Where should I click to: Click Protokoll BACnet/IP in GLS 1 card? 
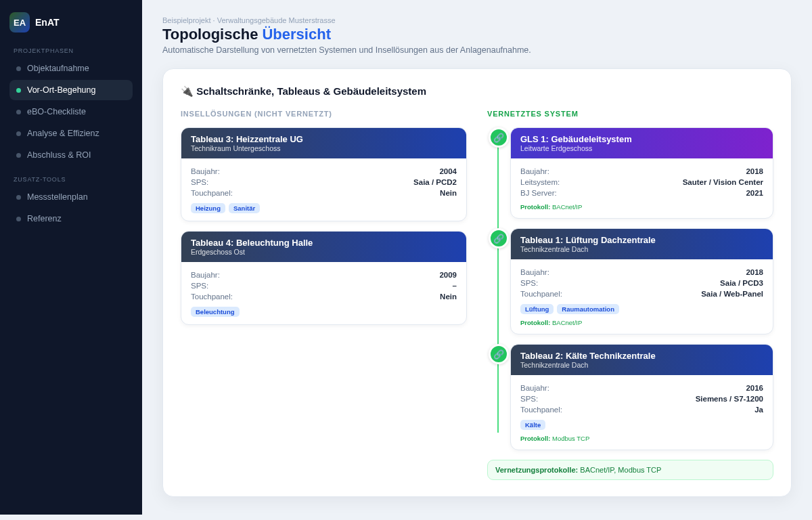[x=551, y=207]
